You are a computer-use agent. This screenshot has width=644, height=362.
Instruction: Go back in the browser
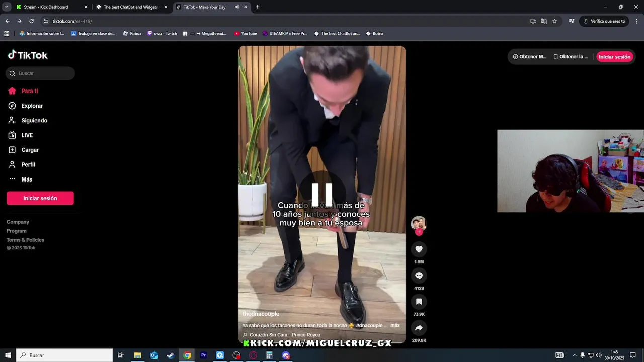7,21
